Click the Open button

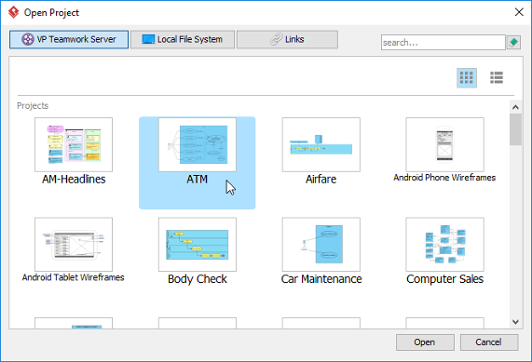point(425,342)
